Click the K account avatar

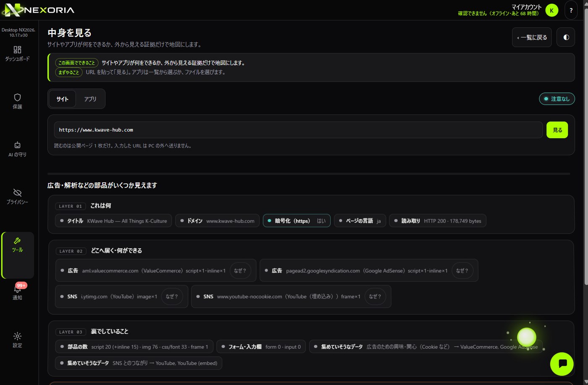pos(552,10)
